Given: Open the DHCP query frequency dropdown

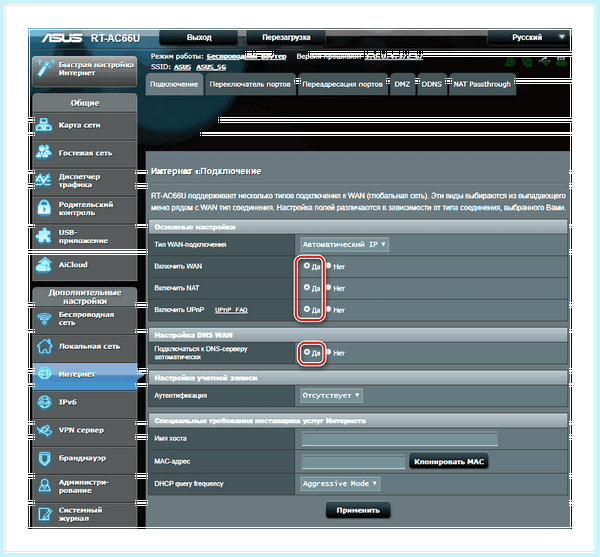Looking at the screenshot, I should pos(340,484).
